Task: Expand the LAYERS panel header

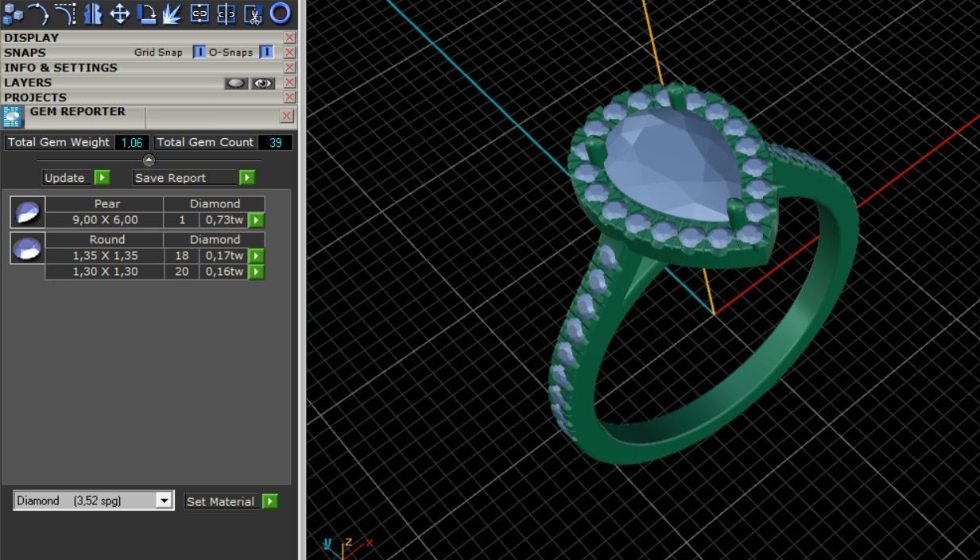Action: click(x=111, y=83)
